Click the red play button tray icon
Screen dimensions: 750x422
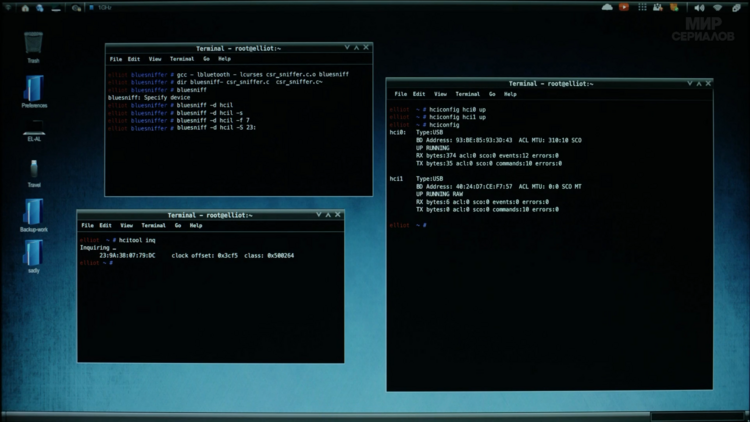coord(624,7)
